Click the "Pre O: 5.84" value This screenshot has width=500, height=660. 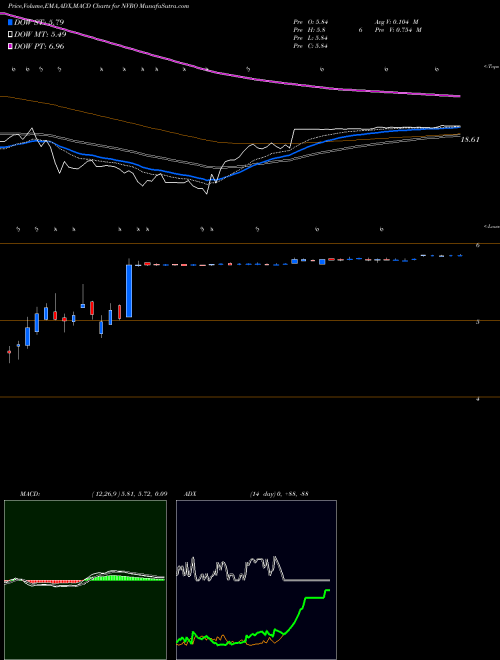click(311, 22)
